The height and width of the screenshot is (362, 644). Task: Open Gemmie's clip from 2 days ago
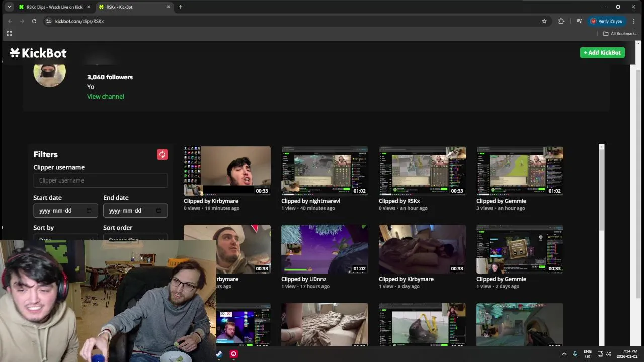(520, 249)
